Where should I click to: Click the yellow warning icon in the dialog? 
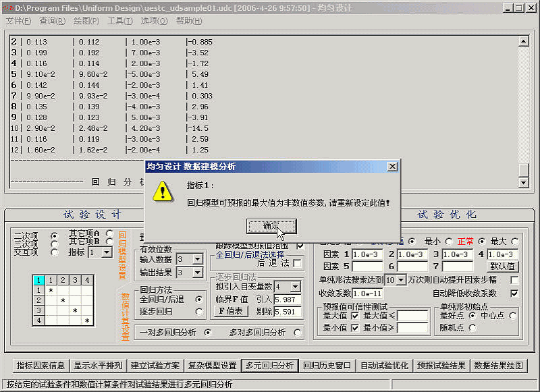(x=162, y=192)
